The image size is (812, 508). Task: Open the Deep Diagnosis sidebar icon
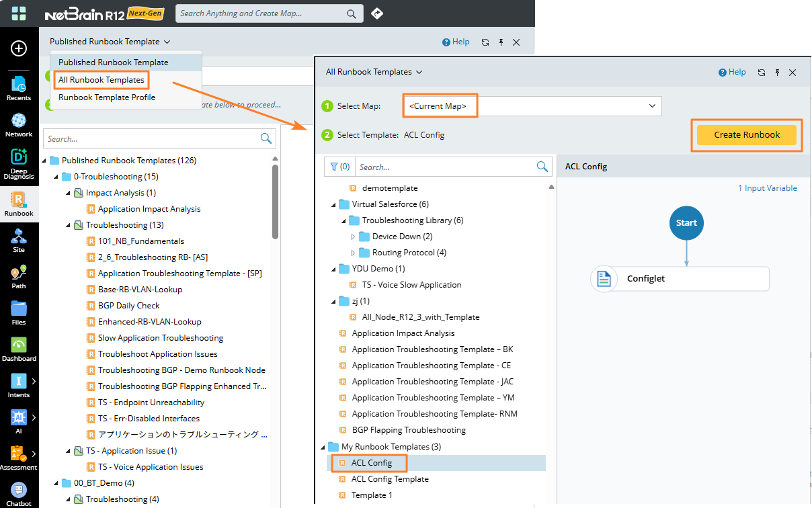pyautogui.click(x=19, y=163)
